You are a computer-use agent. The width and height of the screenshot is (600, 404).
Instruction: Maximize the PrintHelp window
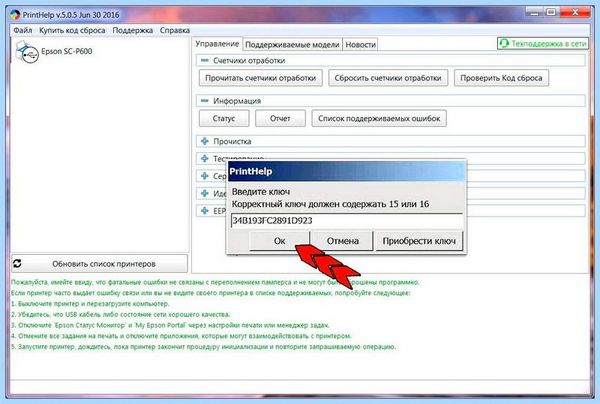[x=551, y=13]
